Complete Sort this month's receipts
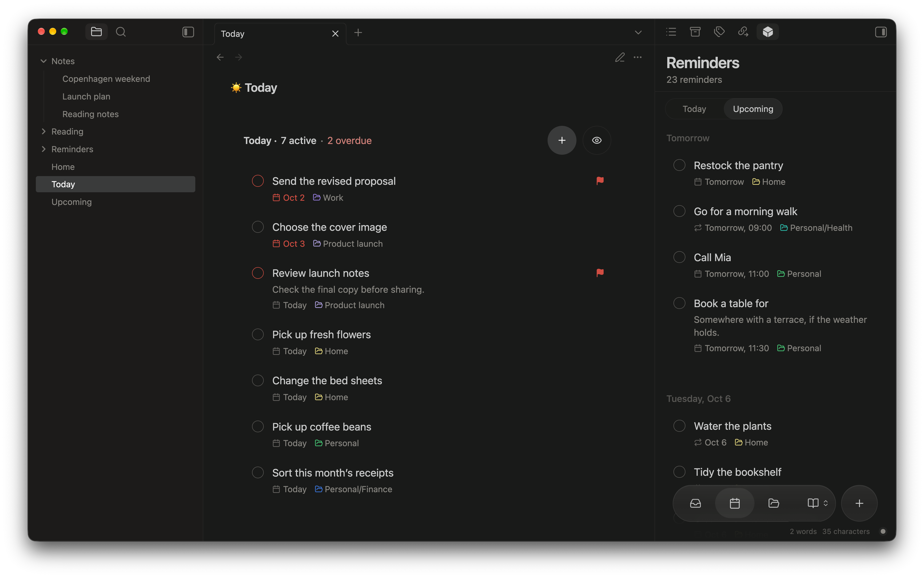924x578 pixels. (x=258, y=473)
